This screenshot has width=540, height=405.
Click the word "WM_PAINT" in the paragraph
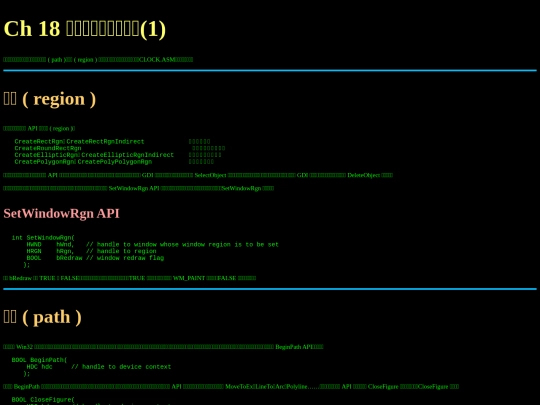pos(189,278)
